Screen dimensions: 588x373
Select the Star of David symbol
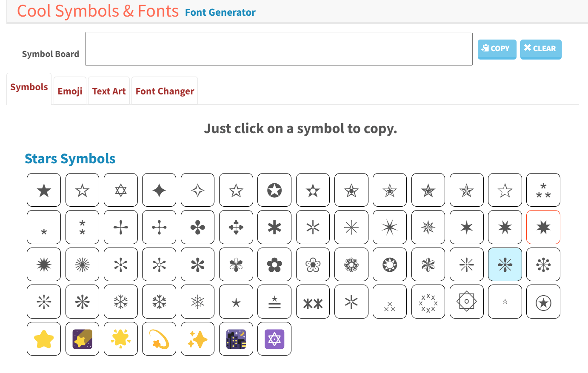coord(120,190)
